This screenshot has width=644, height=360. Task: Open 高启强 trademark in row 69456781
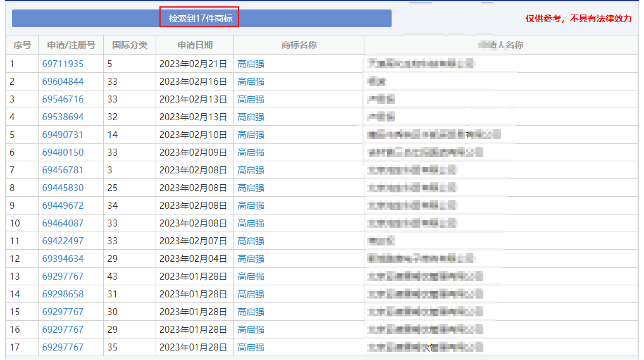point(251,170)
